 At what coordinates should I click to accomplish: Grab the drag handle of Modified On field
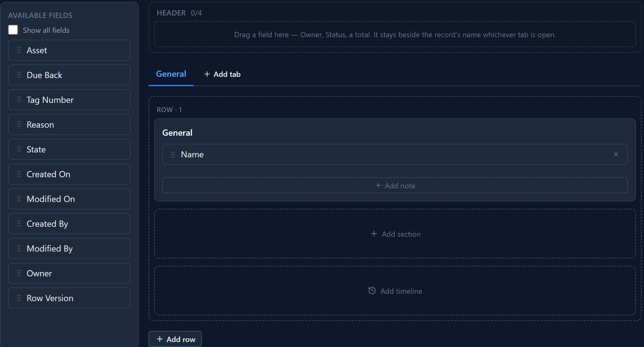(19, 199)
